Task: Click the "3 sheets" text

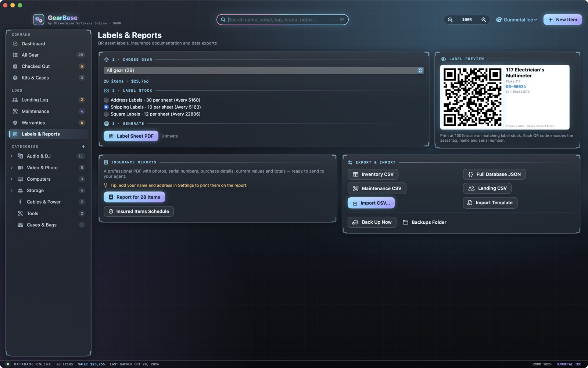Action: click(x=169, y=136)
